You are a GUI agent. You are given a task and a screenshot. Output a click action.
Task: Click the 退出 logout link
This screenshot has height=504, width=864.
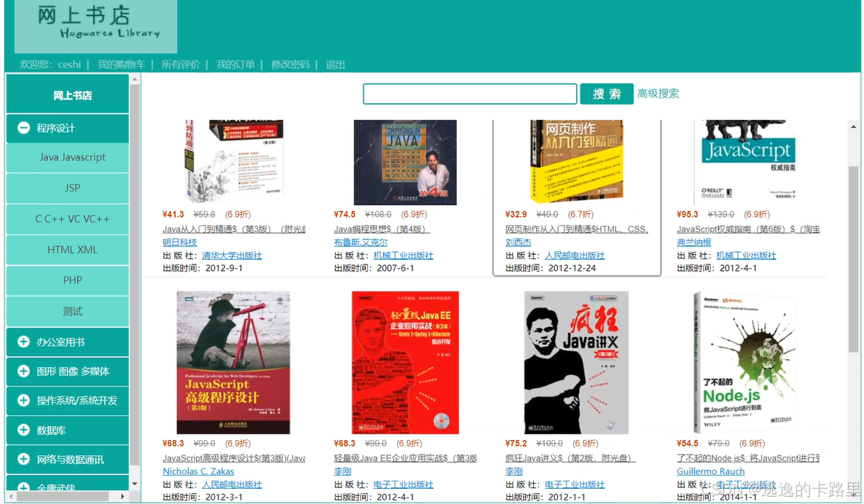point(336,64)
